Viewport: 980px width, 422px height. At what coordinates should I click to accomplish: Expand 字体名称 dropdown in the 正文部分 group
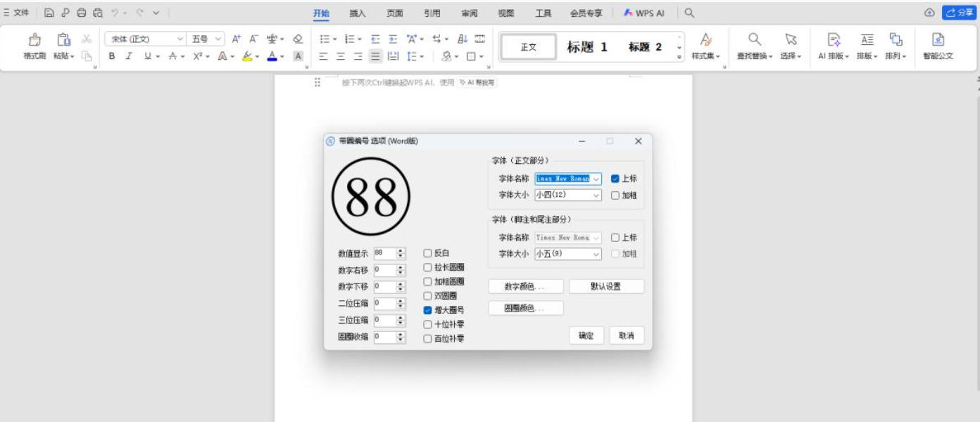[596, 179]
